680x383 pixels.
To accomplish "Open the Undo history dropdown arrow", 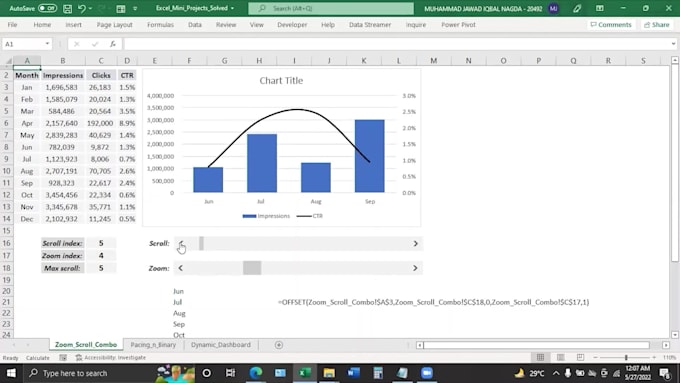I will click(x=90, y=8).
